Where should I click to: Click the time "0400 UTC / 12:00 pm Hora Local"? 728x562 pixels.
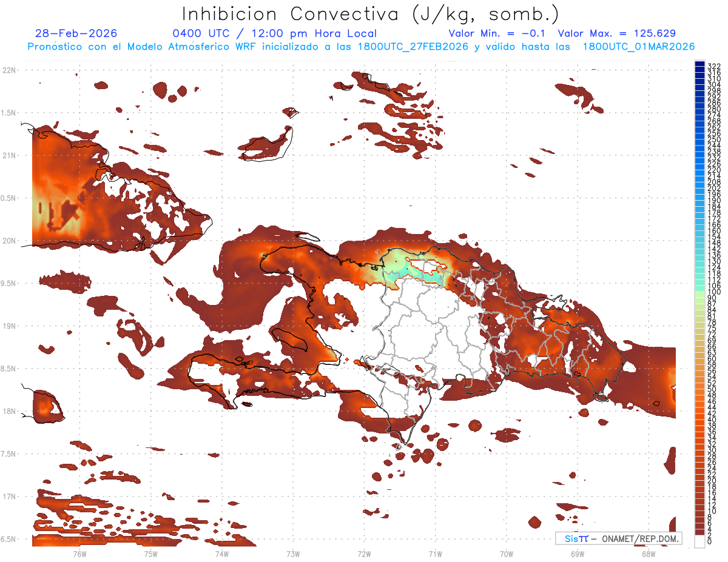tap(275, 34)
